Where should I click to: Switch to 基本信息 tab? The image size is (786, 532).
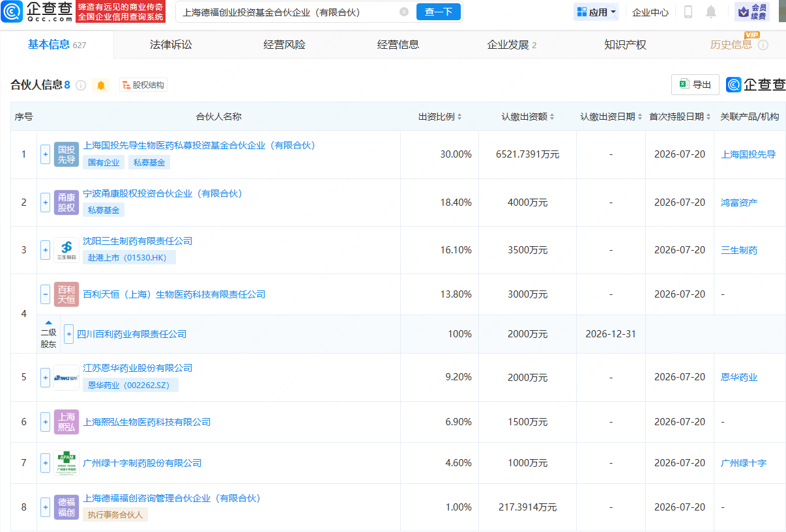(57, 45)
